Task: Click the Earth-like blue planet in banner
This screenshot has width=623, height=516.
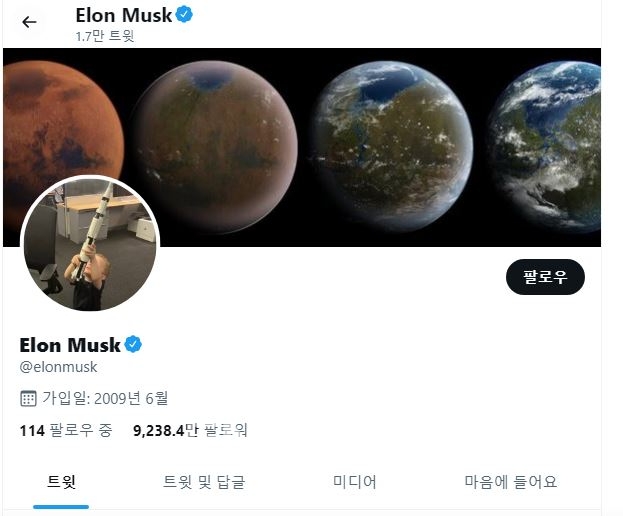Action: tap(545, 147)
